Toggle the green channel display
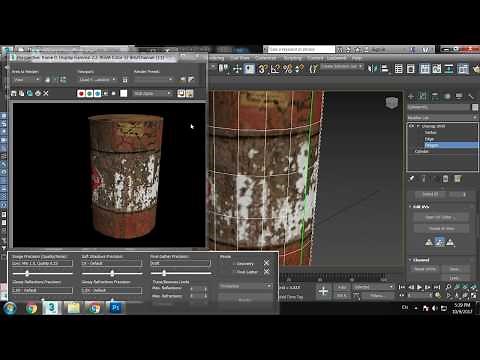 [x=89, y=94]
